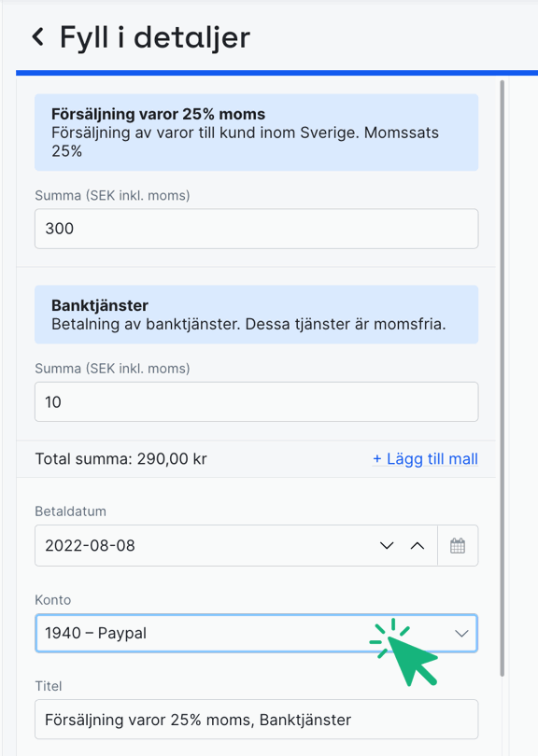
Task: Click the up arrow on the Betaldatum field
Action: (x=418, y=545)
